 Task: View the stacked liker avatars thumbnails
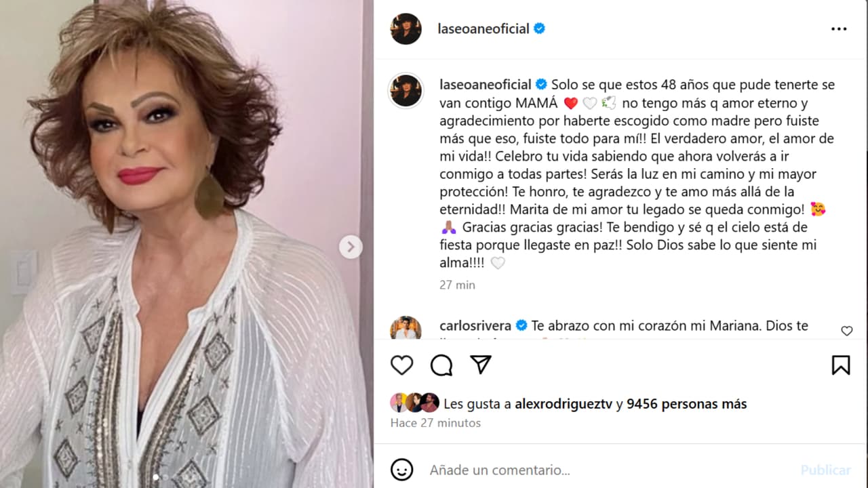click(x=416, y=403)
